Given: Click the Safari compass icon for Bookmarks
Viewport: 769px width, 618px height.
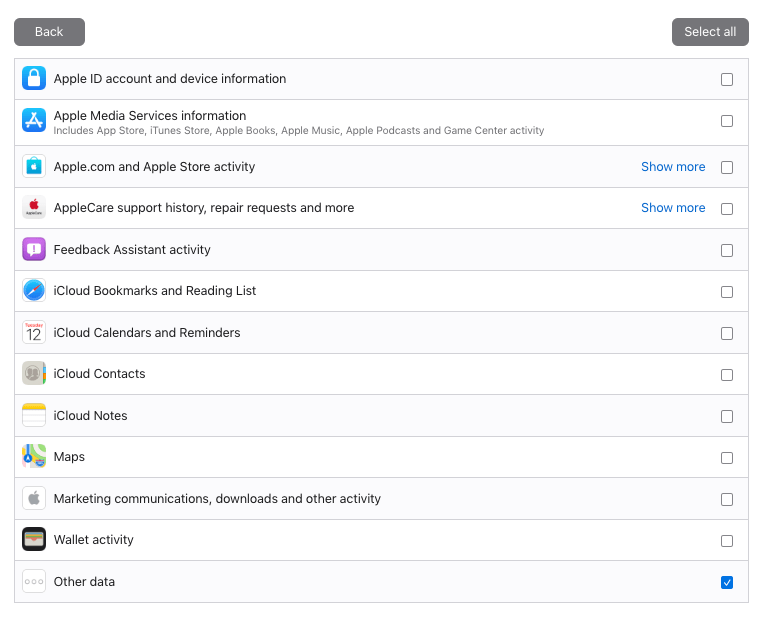Looking at the screenshot, I should (34, 290).
